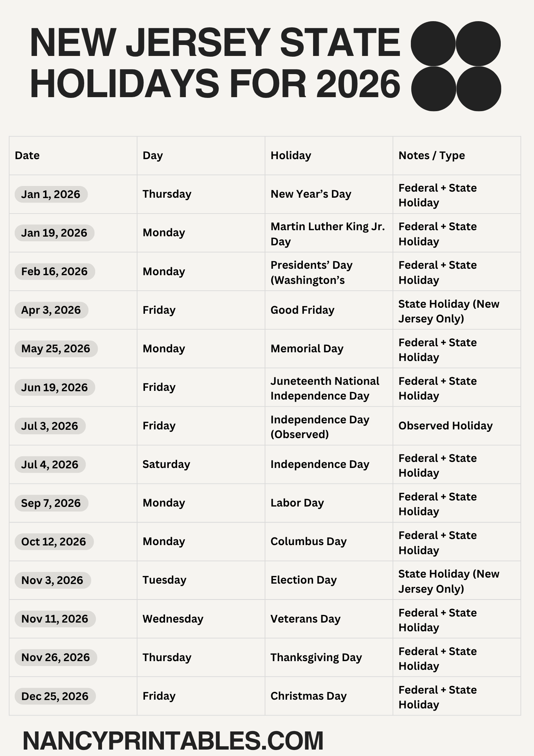This screenshot has width=534, height=756.
Task: Click the Wednesday cell for Veterans Day
Action: [173, 618]
